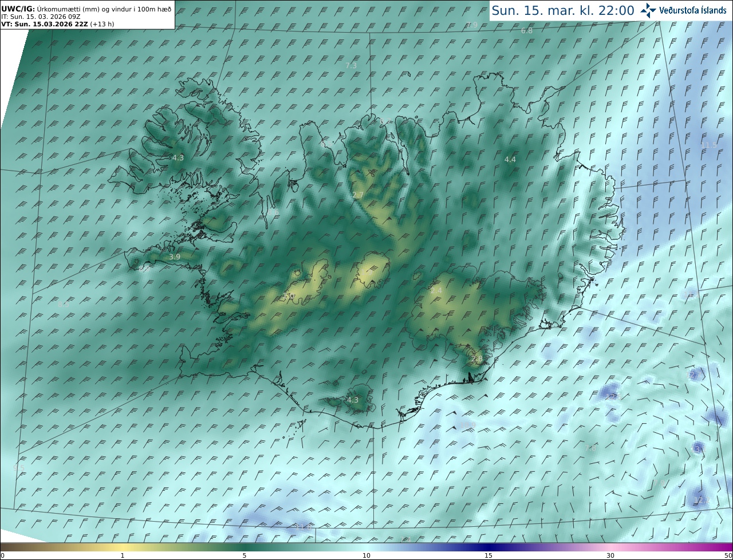Click the scale label 15
733x560 pixels.
click(488, 555)
